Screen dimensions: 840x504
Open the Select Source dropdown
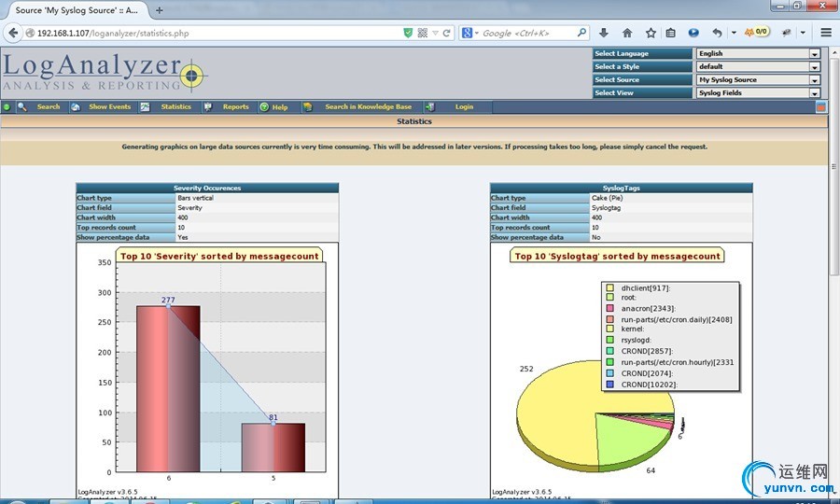pos(758,80)
